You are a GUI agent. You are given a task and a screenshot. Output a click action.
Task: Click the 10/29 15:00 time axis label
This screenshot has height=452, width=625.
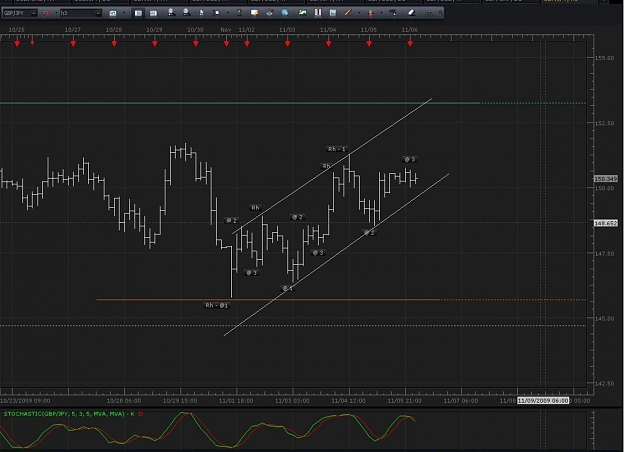tap(180, 401)
